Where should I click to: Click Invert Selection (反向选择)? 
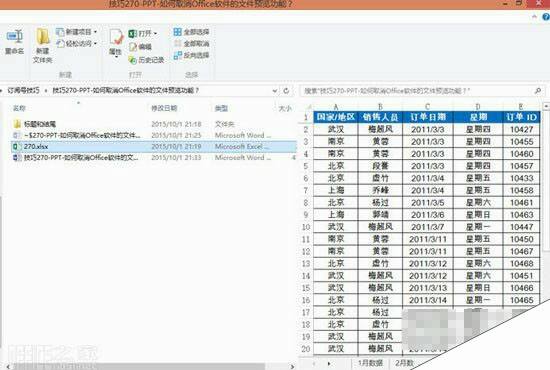tap(192, 55)
